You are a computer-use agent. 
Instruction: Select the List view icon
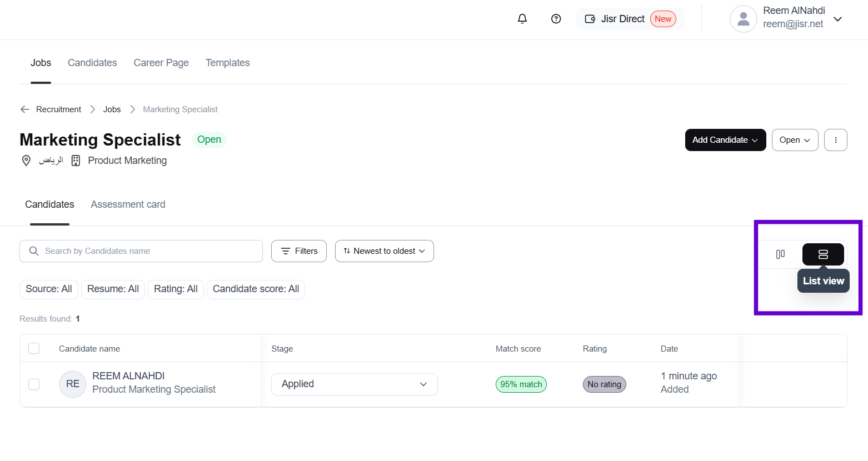click(823, 254)
